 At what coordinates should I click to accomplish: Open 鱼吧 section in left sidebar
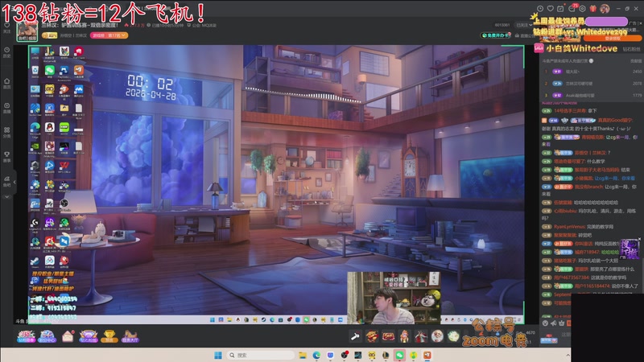6,182
